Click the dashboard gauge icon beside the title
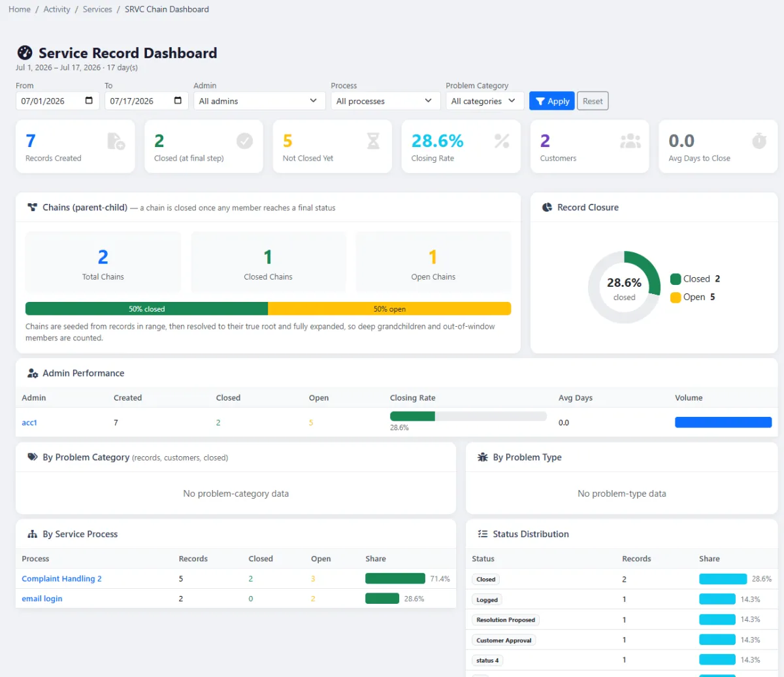 pyautogui.click(x=25, y=53)
